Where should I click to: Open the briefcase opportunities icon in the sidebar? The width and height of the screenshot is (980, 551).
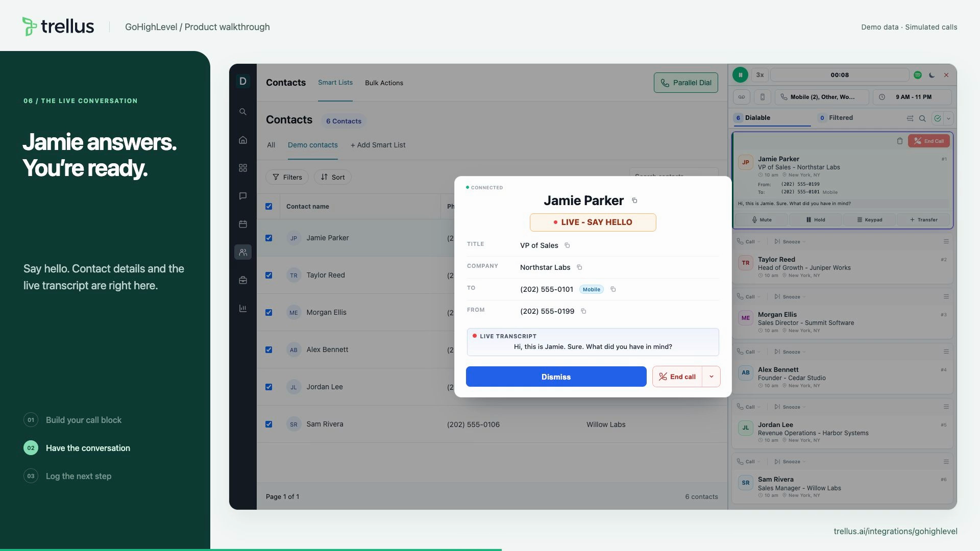243,280
